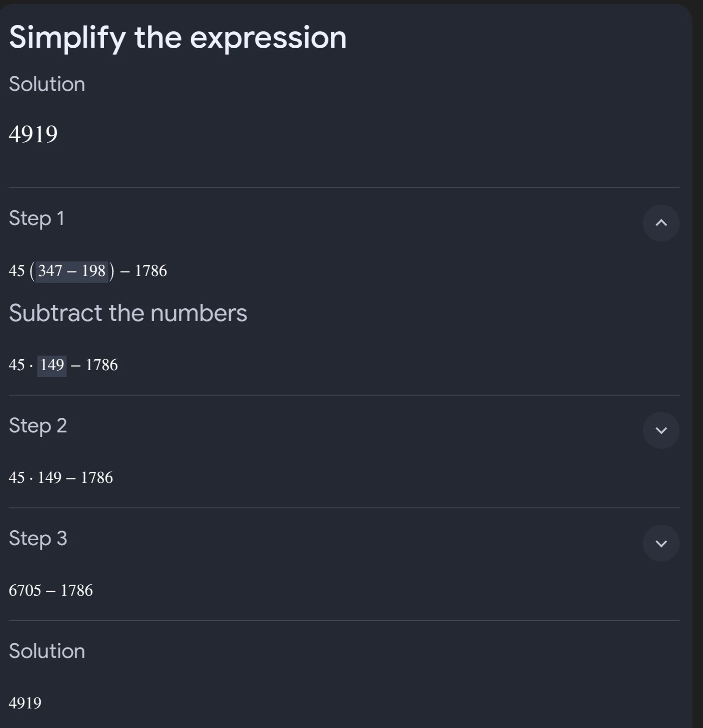Expand Step 3 using its down chevron

661,543
